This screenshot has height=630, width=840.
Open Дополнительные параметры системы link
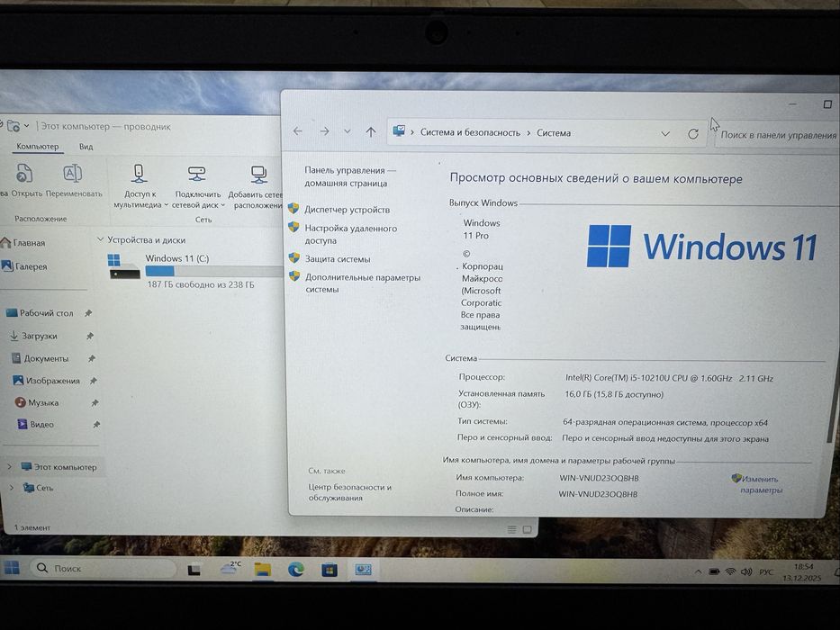(x=363, y=283)
